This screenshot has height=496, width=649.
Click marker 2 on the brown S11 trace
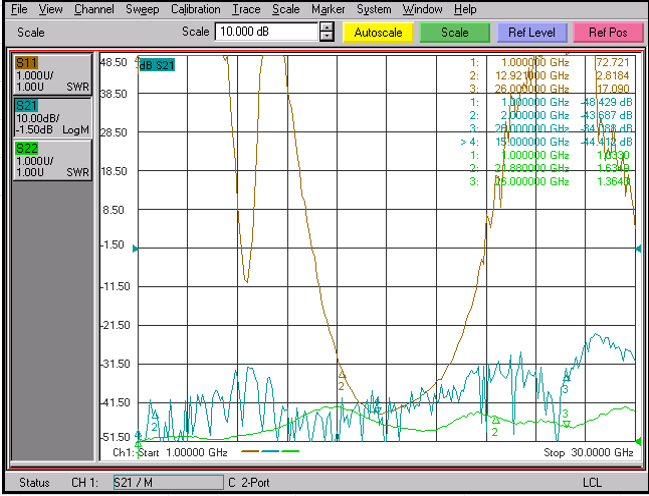tap(341, 374)
